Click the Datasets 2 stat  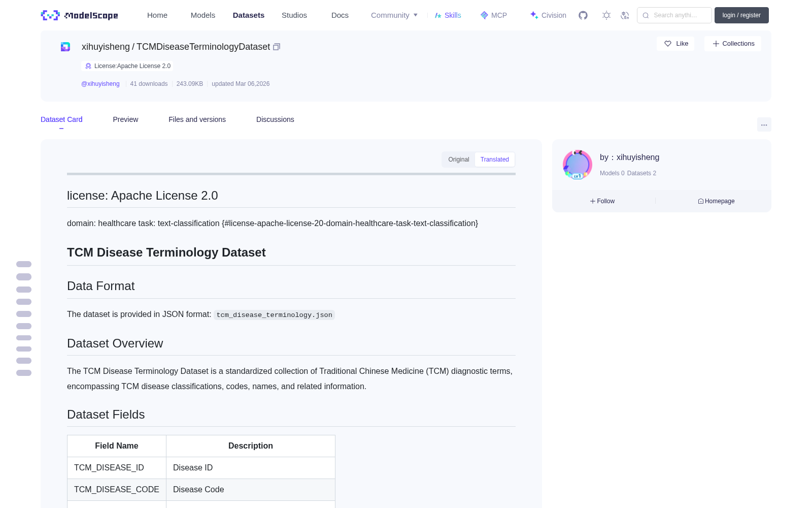pyautogui.click(x=641, y=173)
